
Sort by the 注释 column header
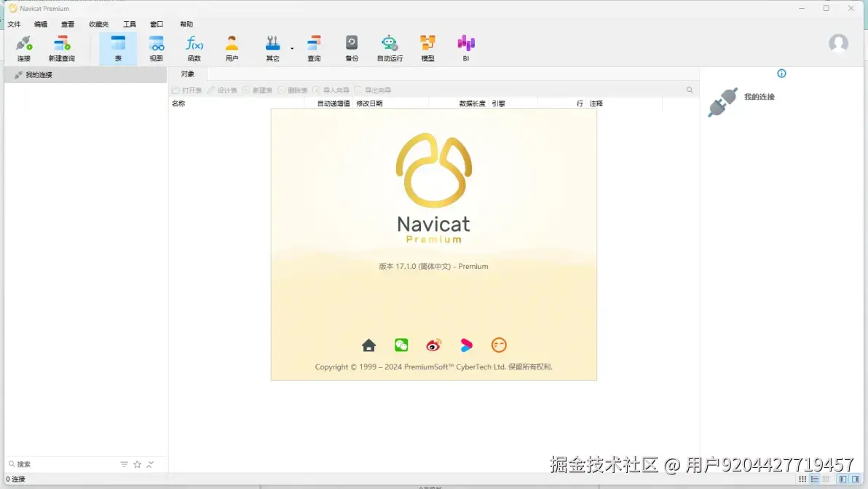pos(596,103)
